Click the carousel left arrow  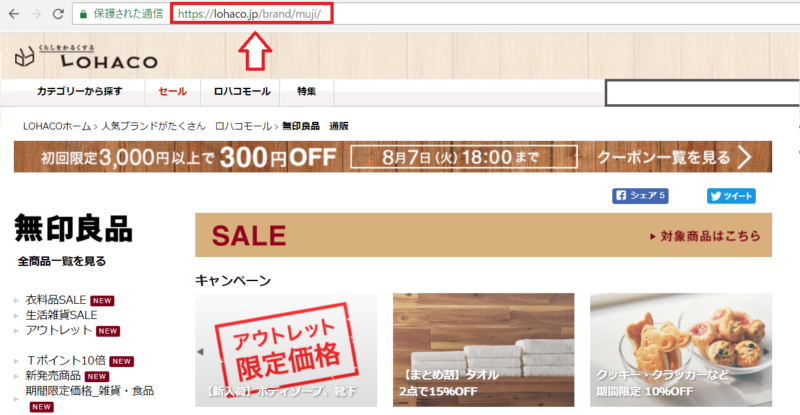click(201, 352)
